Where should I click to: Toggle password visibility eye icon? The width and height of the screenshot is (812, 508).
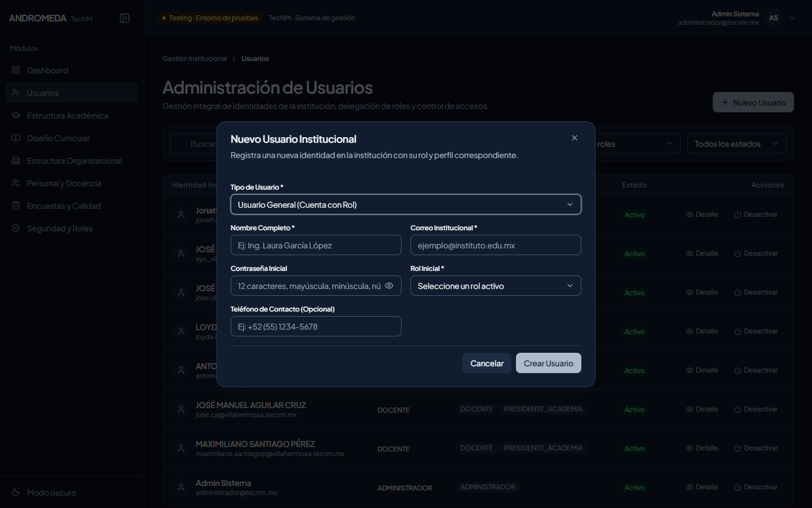(389, 286)
